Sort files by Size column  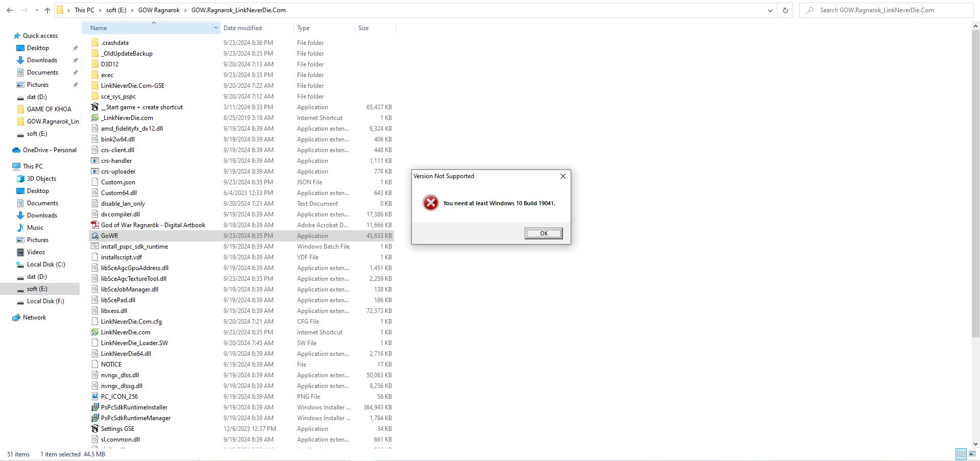(363, 28)
